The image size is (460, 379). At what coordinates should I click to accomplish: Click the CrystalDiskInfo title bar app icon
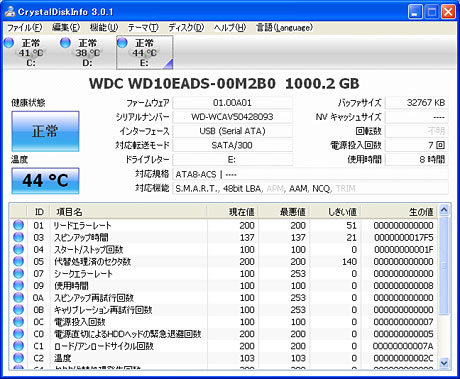pos(10,12)
